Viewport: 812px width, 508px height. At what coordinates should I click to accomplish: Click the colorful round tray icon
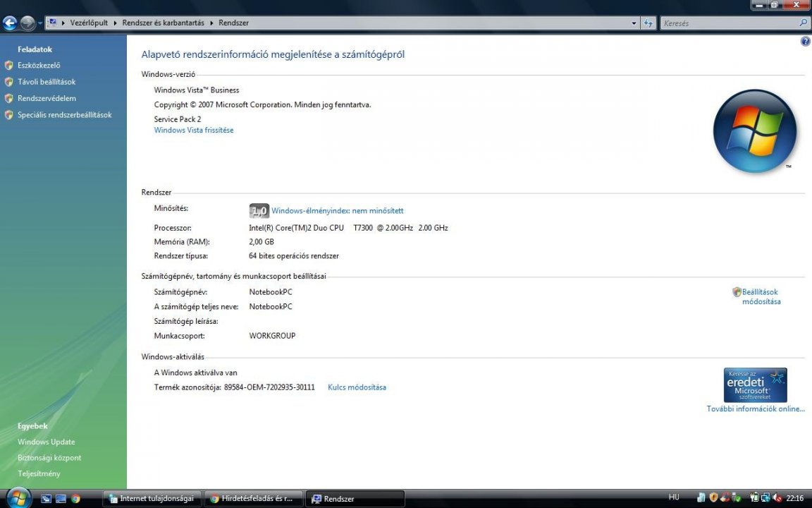click(x=725, y=498)
